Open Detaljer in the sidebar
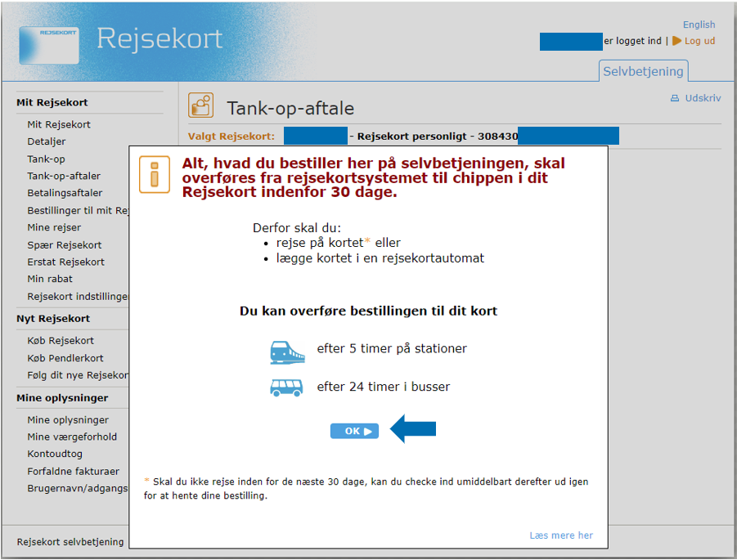The width and height of the screenshot is (737, 560). [47, 142]
